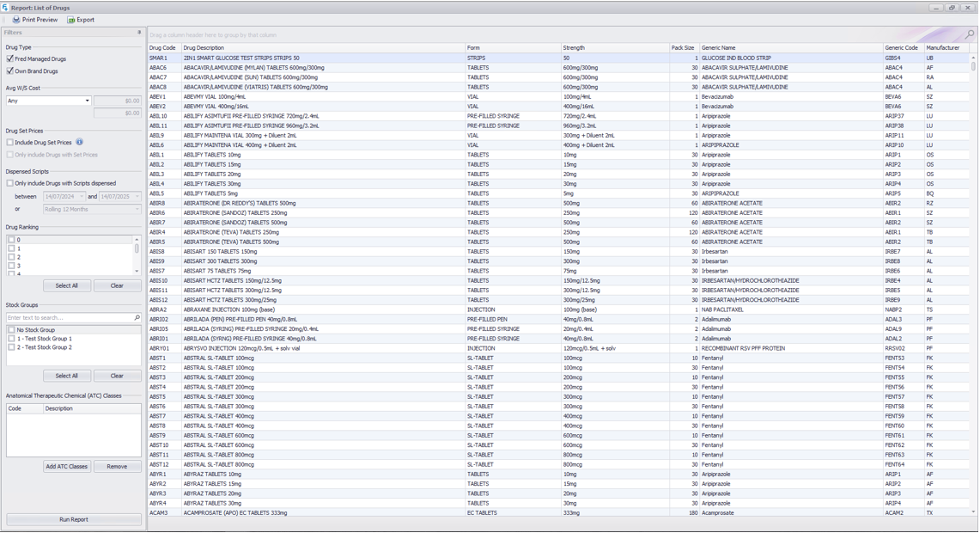Image resolution: width=980 pixels, height=533 pixels.
Task: Sort by Generic Name column header
Action: click(791, 47)
